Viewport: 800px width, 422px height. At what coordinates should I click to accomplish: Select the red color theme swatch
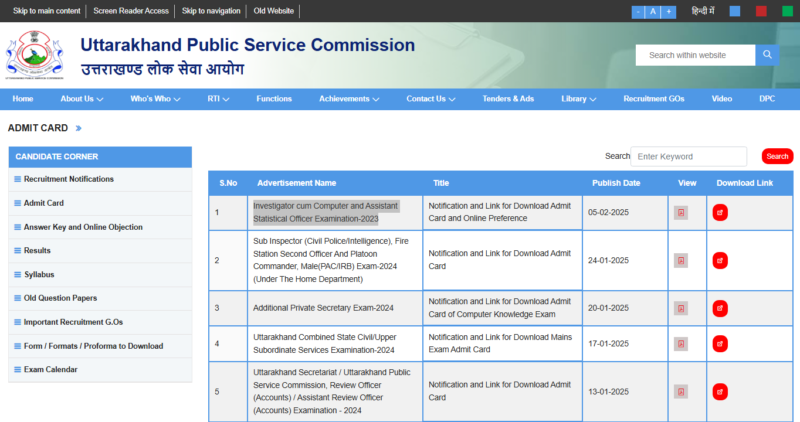[761, 12]
